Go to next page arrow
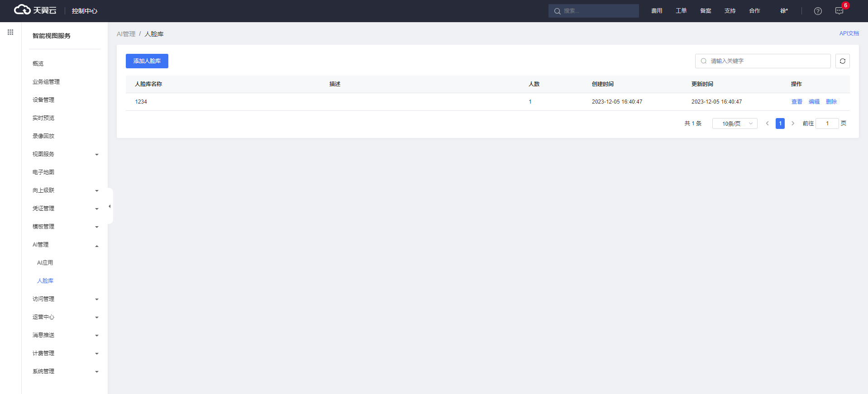 (x=793, y=123)
